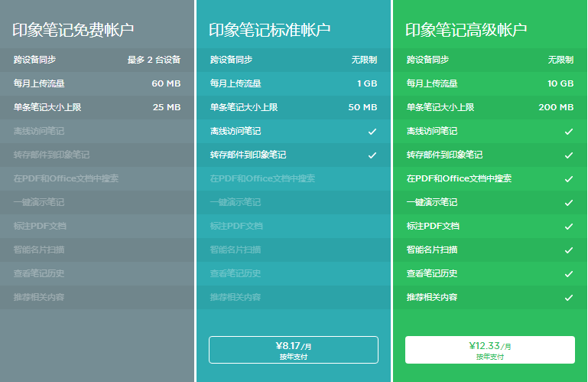Click the 10 GB upload value in premium plan
Viewport: 588px width, 382px height.
point(560,83)
